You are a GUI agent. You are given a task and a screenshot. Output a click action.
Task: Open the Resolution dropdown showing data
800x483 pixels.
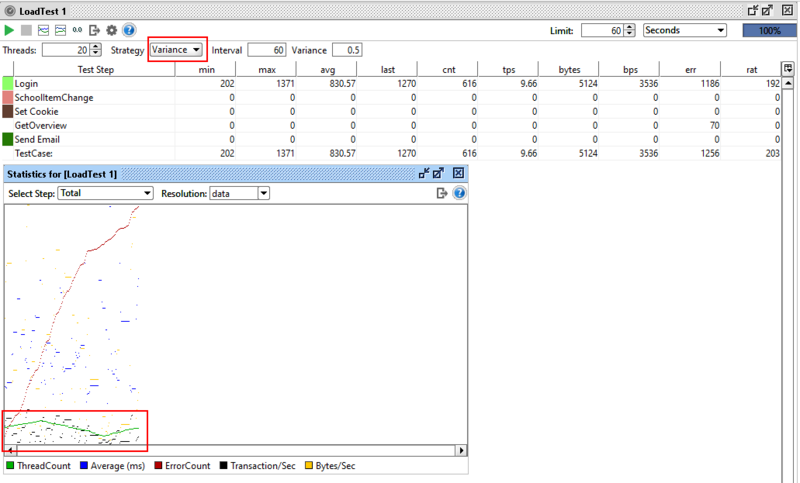[239, 193]
